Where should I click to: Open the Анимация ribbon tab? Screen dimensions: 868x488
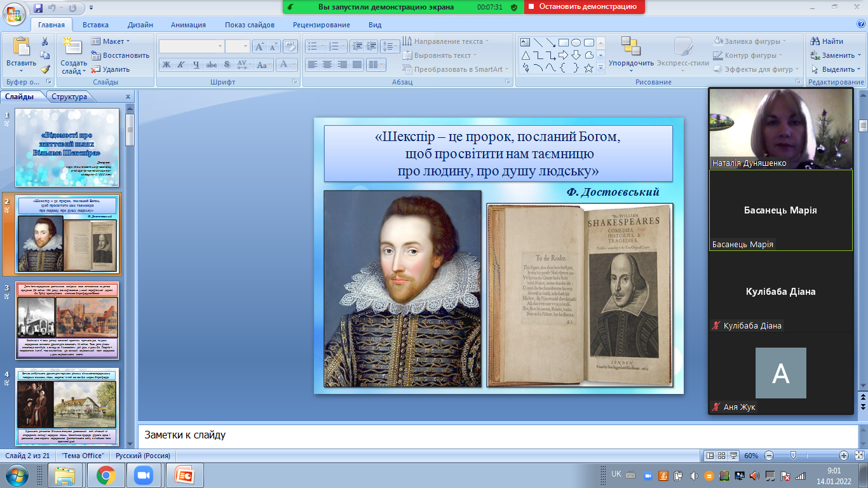click(188, 25)
